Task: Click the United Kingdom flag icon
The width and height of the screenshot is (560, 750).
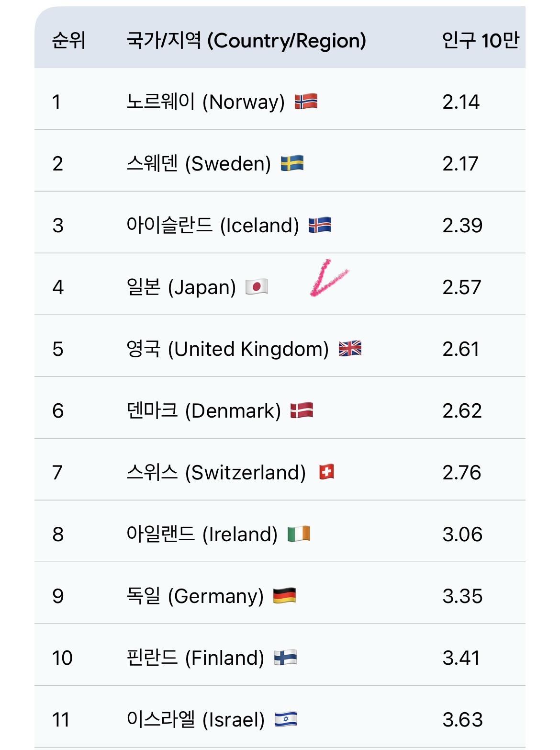Action: coord(350,349)
